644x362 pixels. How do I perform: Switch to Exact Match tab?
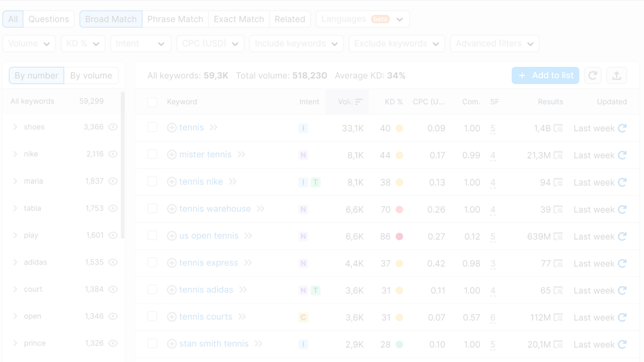(x=239, y=19)
